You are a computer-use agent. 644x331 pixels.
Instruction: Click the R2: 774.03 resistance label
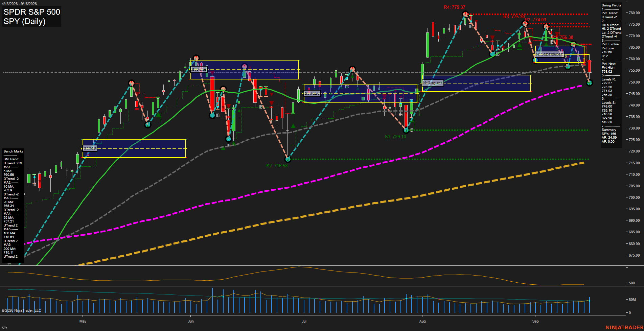(x=535, y=20)
